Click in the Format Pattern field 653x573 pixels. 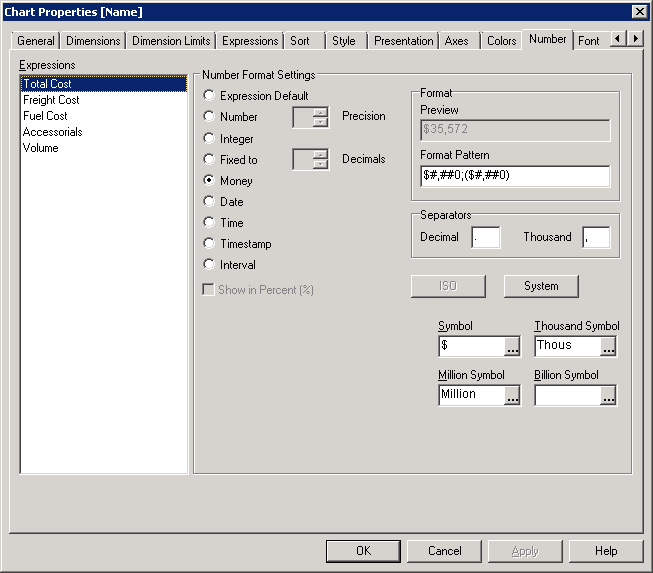(515, 176)
